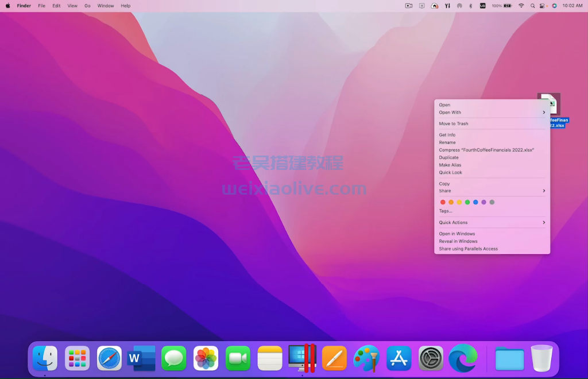
Task: Open Safari from the Dock
Action: point(109,358)
